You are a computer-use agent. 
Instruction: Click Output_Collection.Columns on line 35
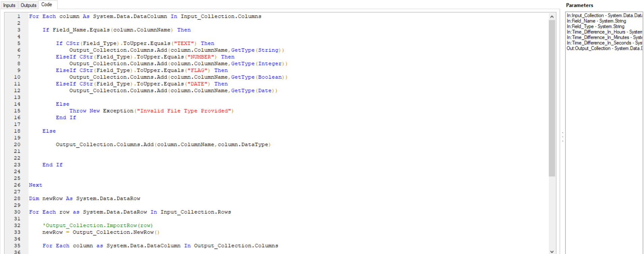click(x=236, y=246)
